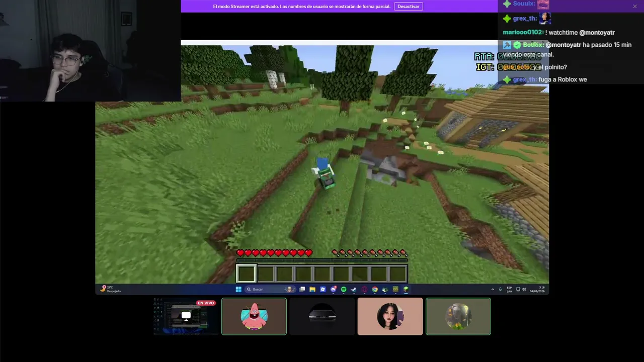The width and height of the screenshot is (644, 362).
Task: Click the BotRix username in chat
Action: (x=533, y=45)
